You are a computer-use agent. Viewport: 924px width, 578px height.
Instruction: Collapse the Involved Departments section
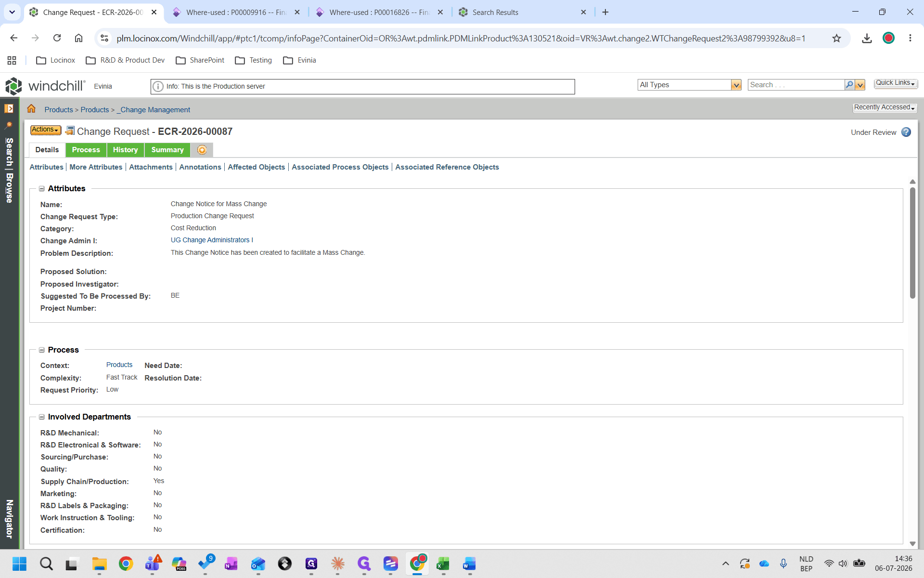pyautogui.click(x=42, y=417)
